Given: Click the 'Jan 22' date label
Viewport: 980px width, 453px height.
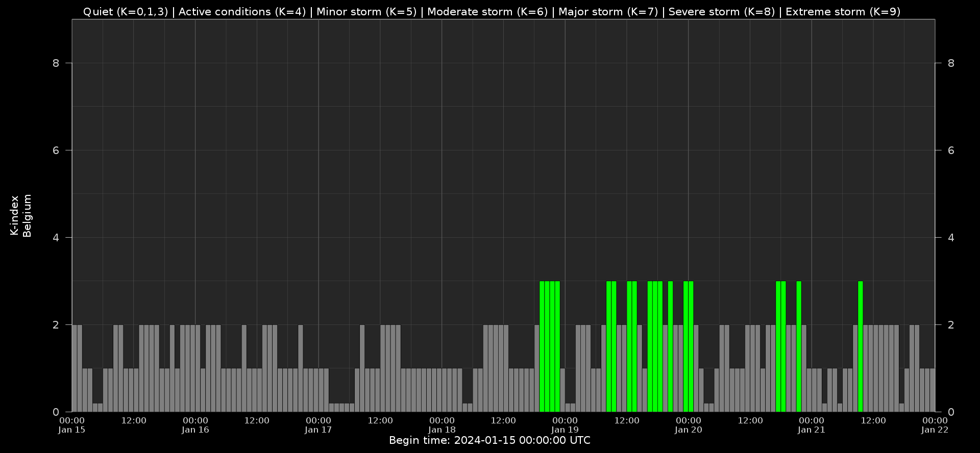Looking at the screenshot, I should pyautogui.click(x=935, y=430).
